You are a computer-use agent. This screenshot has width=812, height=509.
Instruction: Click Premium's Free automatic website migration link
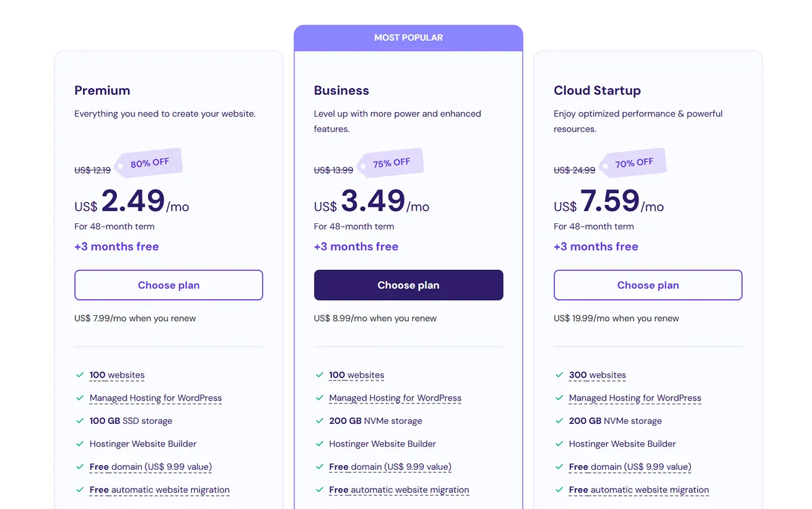[x=159, y=490]
